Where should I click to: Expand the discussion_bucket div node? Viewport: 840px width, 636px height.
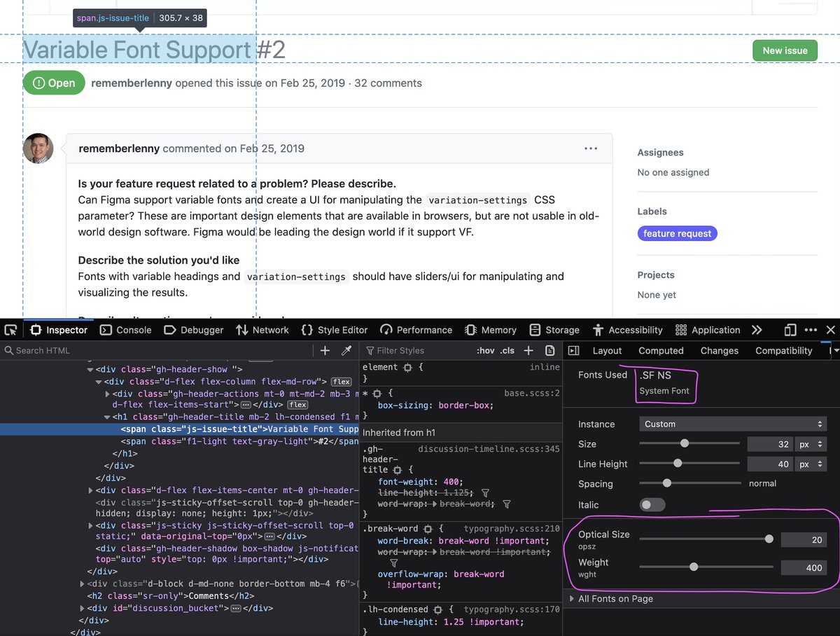pos(82,608)
